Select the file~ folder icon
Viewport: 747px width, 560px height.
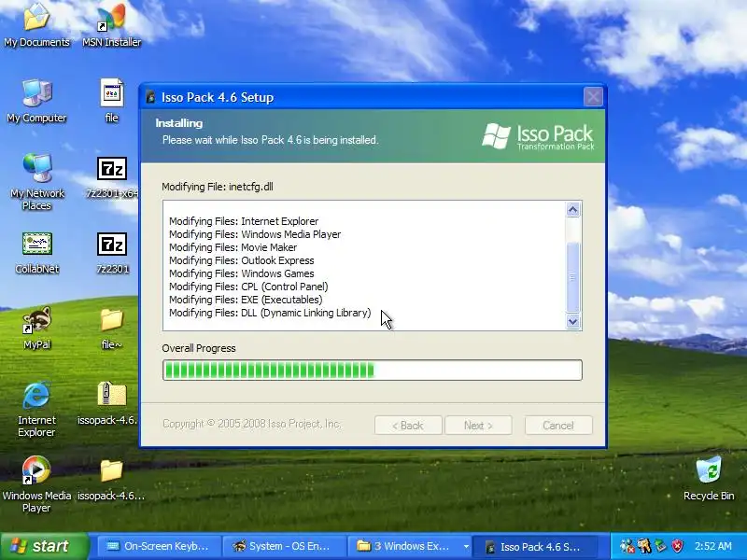(x=111, y=328)
